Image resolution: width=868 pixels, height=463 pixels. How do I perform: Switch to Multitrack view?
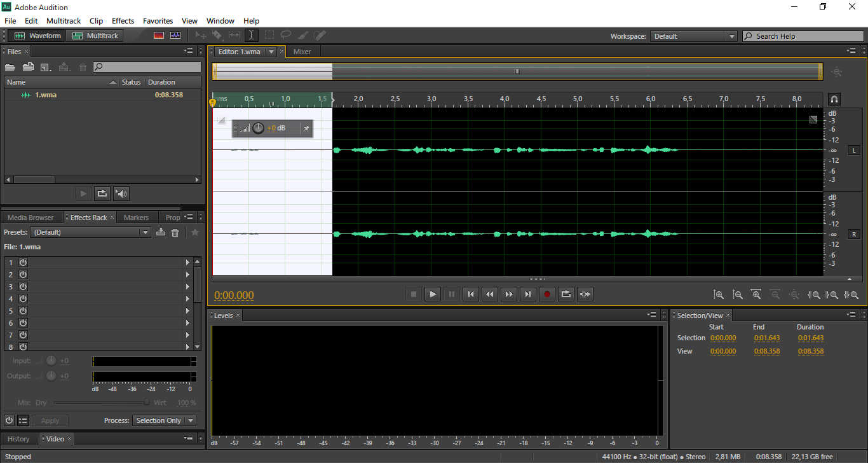click(96, 36)
